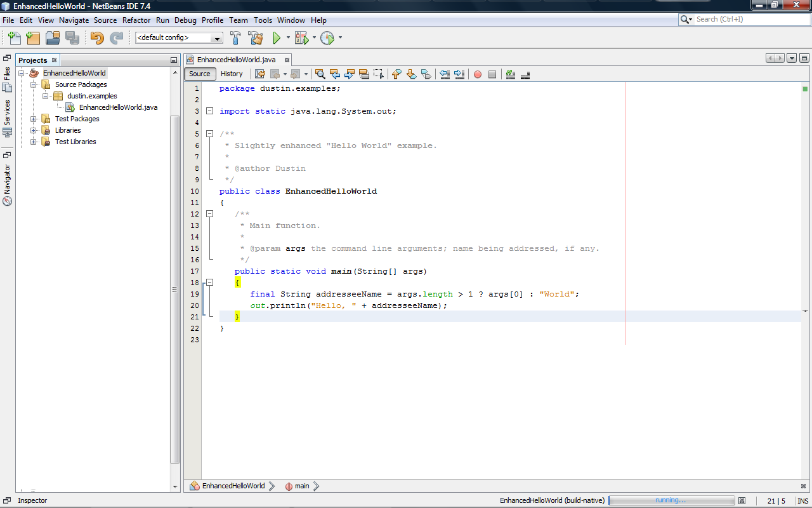
Task: Minimize the Projects panel
Action: tap(173, 60)
